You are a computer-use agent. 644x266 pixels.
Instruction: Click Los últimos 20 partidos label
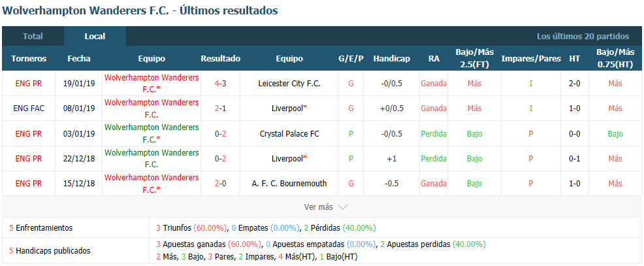click(x=583, y=36)
